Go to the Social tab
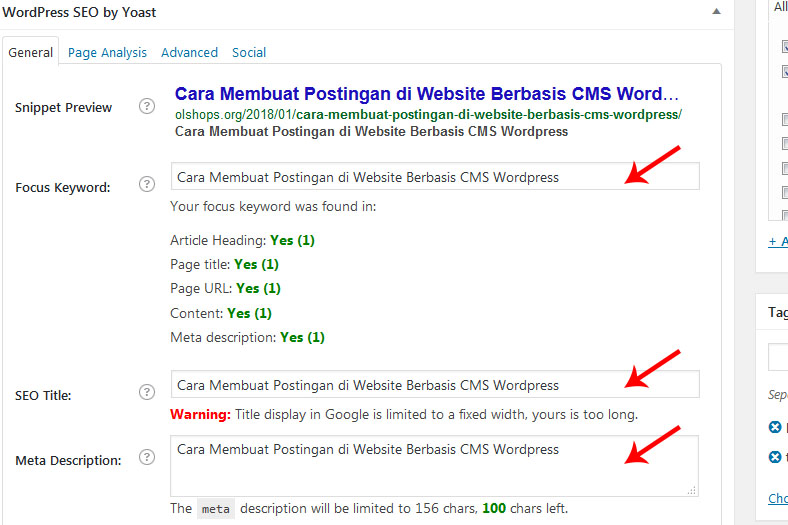Viewport: 788px width, 525px height. 249,52
